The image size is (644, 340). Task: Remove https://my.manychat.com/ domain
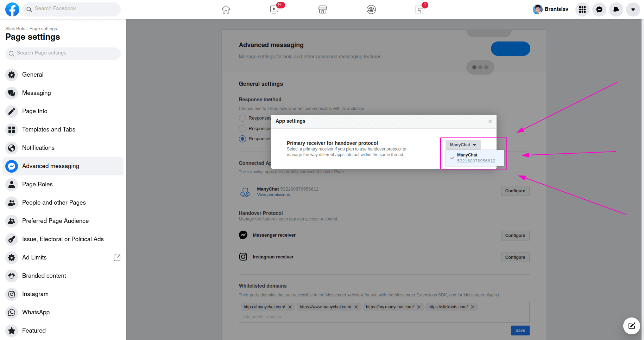(x=419, y=307)
